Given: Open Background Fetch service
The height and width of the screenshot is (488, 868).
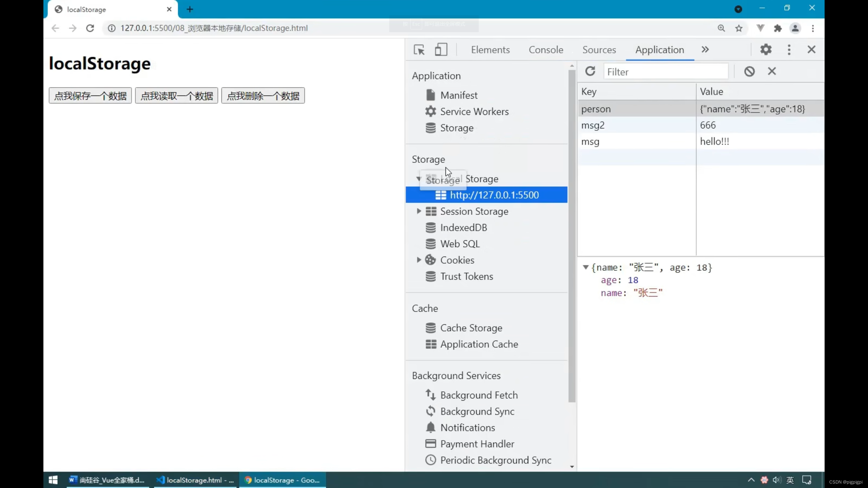Looking at the screenshot, I should point(472,395).
